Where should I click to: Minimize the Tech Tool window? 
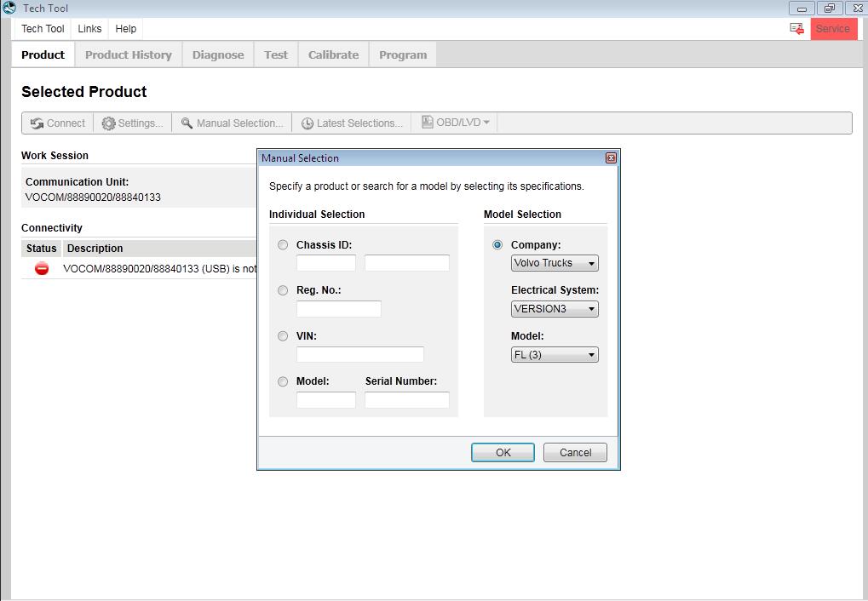click(x=801, y=9)
